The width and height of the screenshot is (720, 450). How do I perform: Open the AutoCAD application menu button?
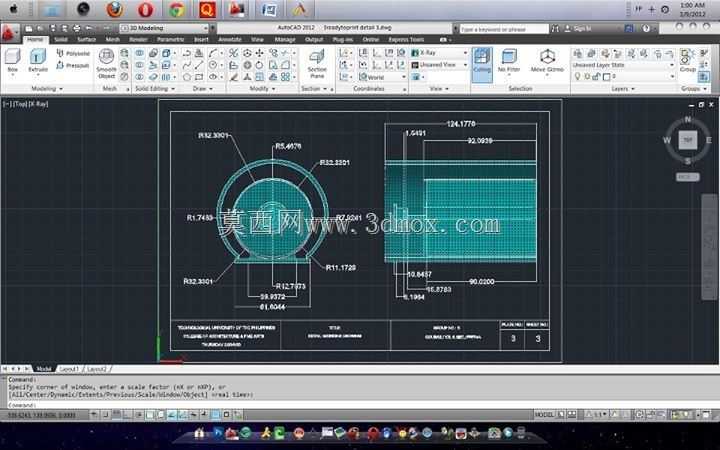pos(9,33)
